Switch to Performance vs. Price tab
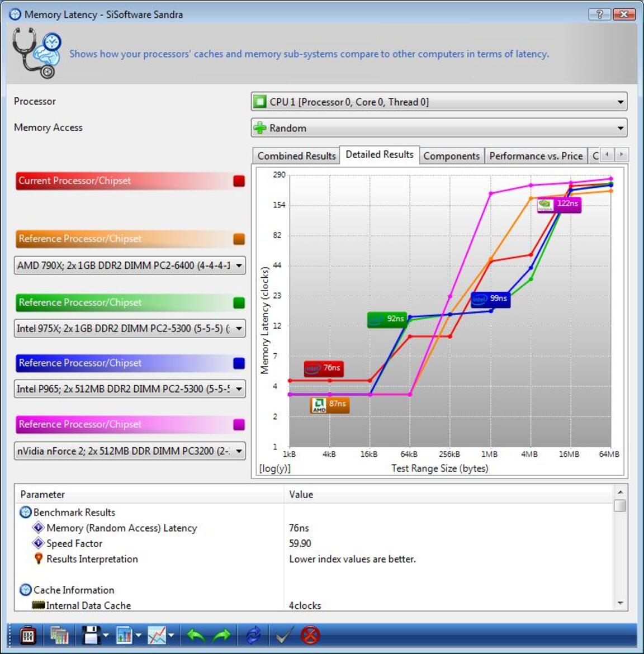 [536, 156]
